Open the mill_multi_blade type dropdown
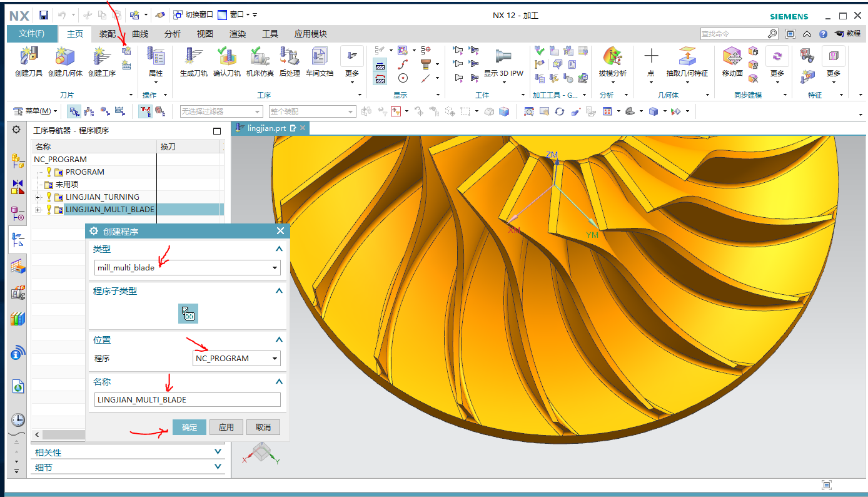The height and width of the screenshot is (497, 868). click(x=275, y=268)
